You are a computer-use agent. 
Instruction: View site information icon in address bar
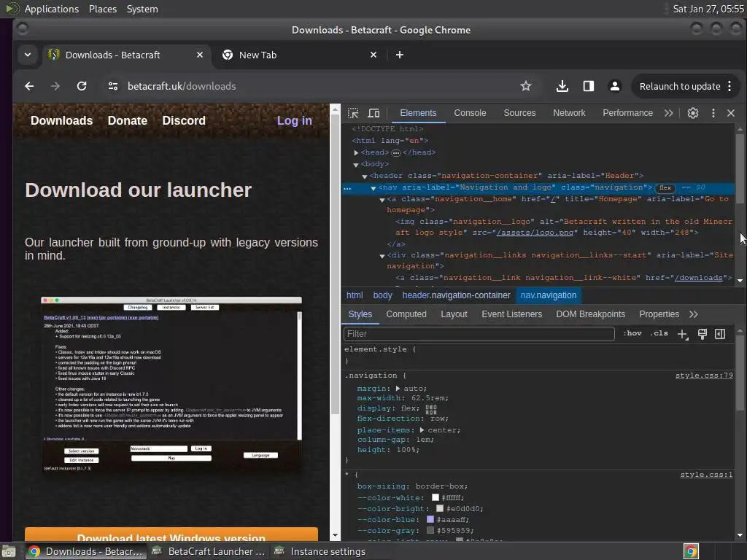[113, 86]
